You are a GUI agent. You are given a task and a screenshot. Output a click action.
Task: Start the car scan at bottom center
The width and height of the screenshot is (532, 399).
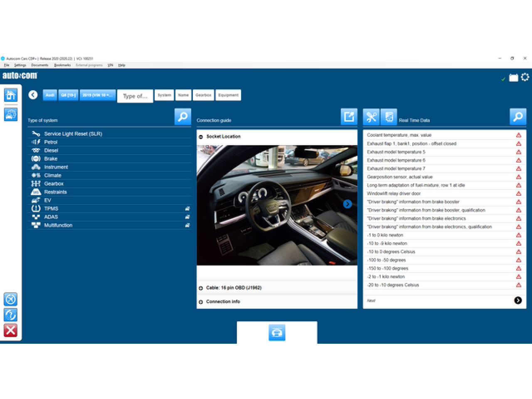coord(277,332)
